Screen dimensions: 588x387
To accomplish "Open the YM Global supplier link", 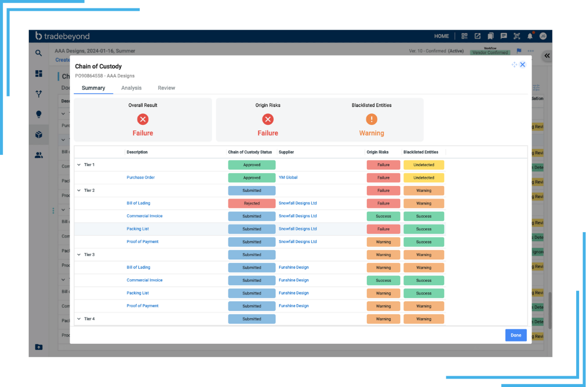I will click(288, 177).
